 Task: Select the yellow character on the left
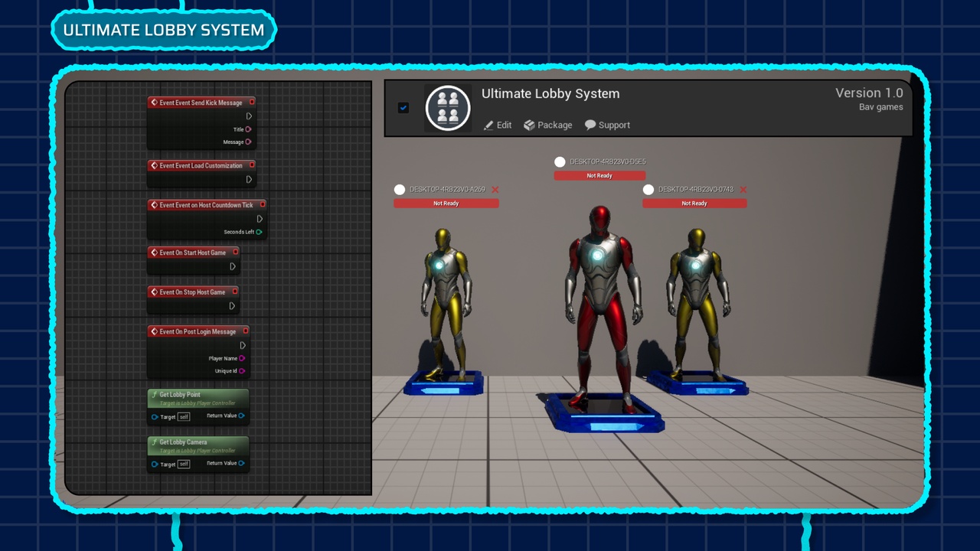point(446,302)
